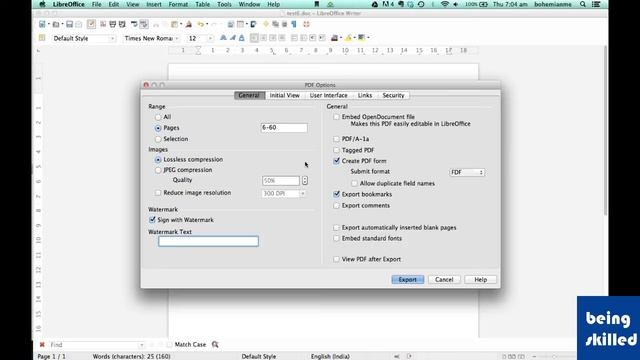
Task: Click the Align Left paragraph icon
Action: pyautogui.click(x=254, y=38)
